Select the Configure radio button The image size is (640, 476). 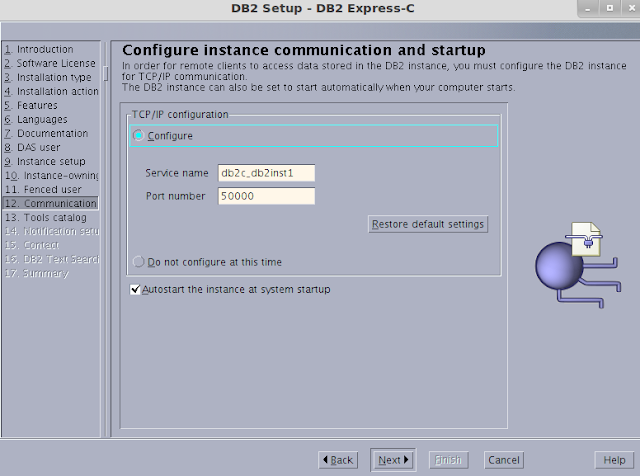point(139,136)
